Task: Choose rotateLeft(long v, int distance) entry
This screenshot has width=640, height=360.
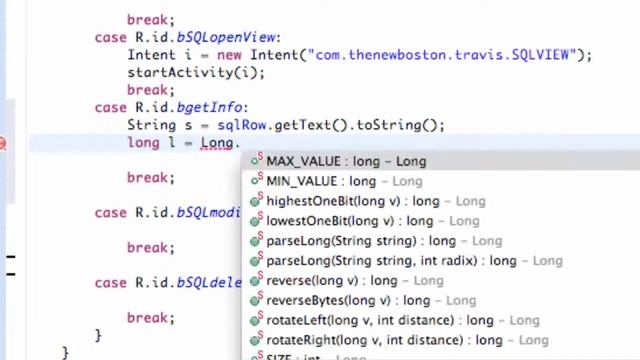Action: coord(441,320)
